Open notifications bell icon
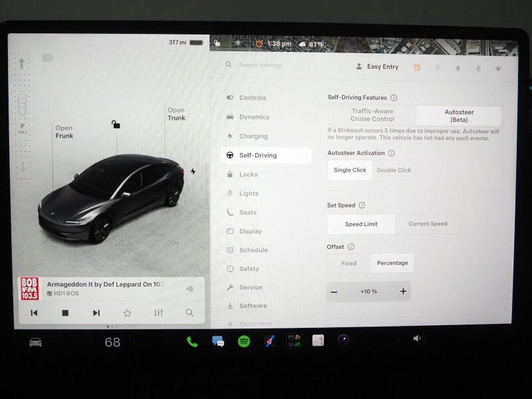 point(458,68)
